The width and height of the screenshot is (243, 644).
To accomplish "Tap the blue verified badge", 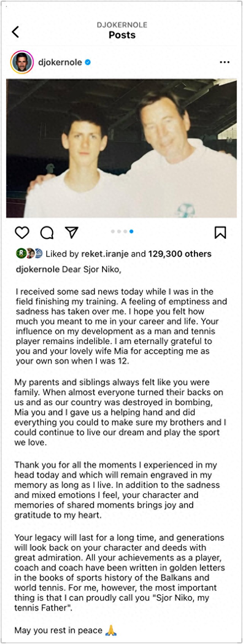I will [88, 62].
